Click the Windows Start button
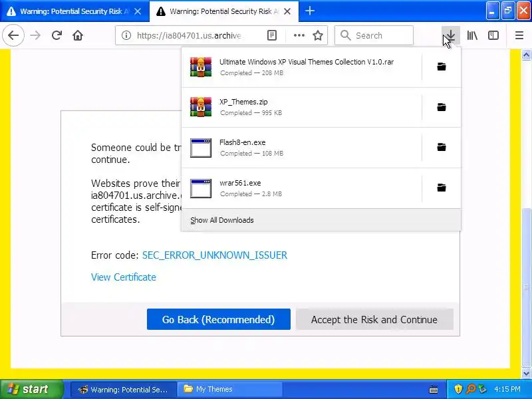532x399 pixels. tap(32, 389)
